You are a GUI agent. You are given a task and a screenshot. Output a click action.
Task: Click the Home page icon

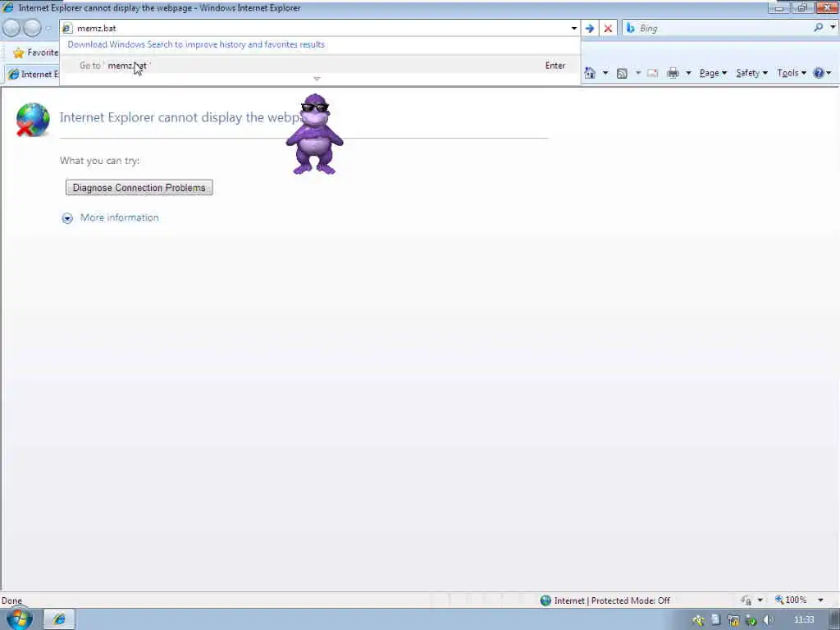click(590, 73)
